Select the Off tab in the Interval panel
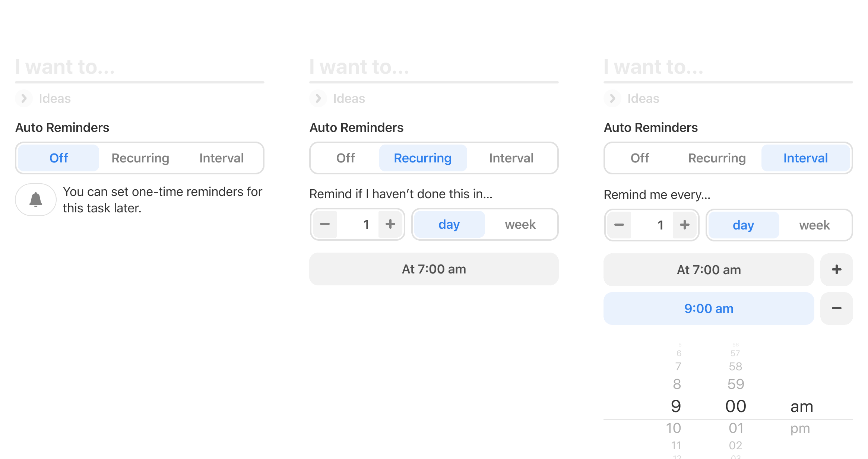 [640, 158]
